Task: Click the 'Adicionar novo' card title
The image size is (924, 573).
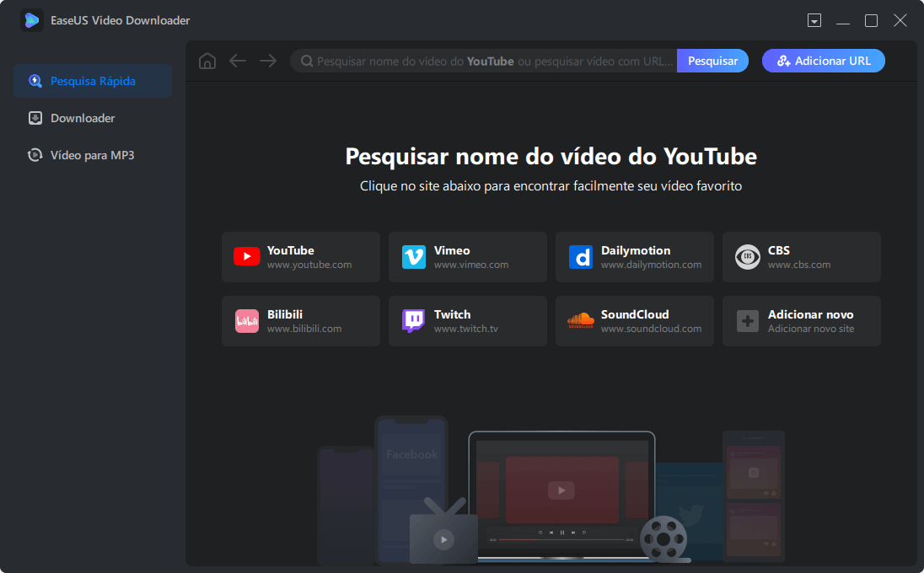Action: pos(810,314)
